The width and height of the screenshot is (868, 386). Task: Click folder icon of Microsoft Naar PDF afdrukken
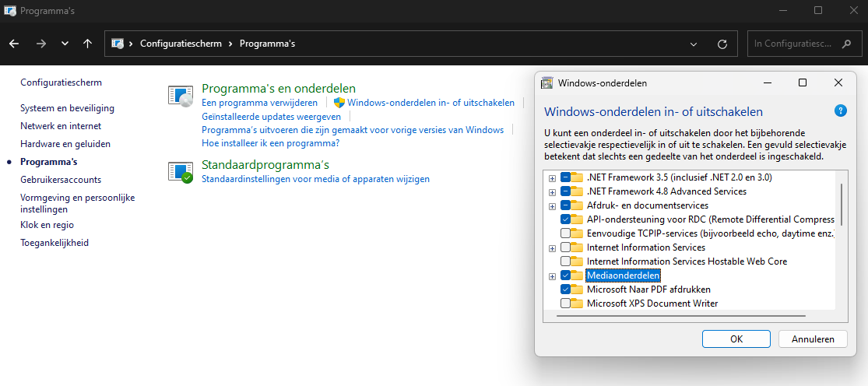coord(578,289)
